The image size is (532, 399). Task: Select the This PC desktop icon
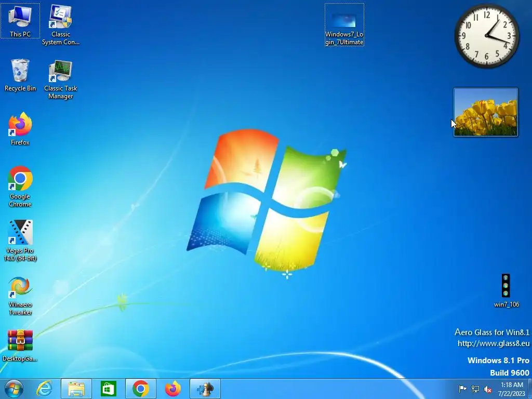20,21
